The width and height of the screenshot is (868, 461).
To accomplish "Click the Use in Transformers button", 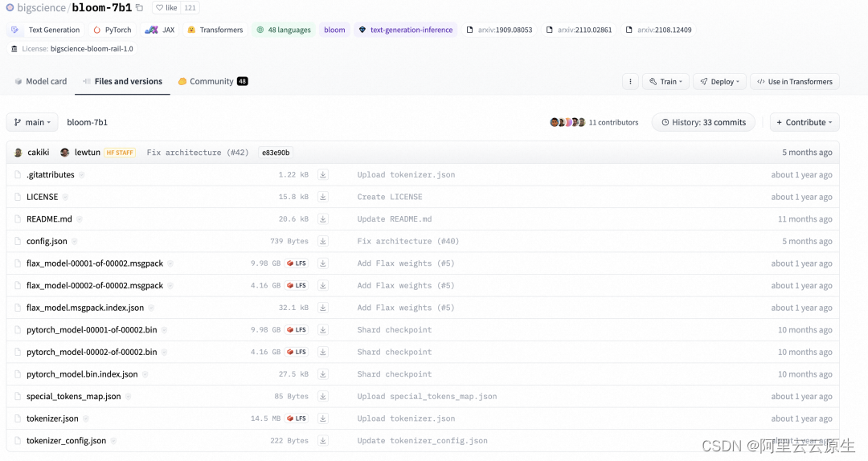I will click(x=795, y=81).
